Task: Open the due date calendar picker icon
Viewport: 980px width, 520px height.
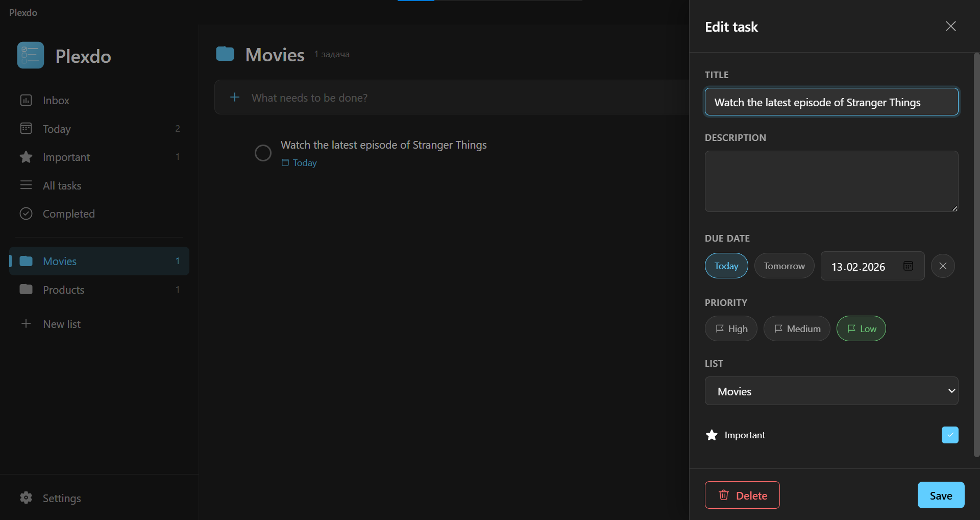Action: pos(908,266)
